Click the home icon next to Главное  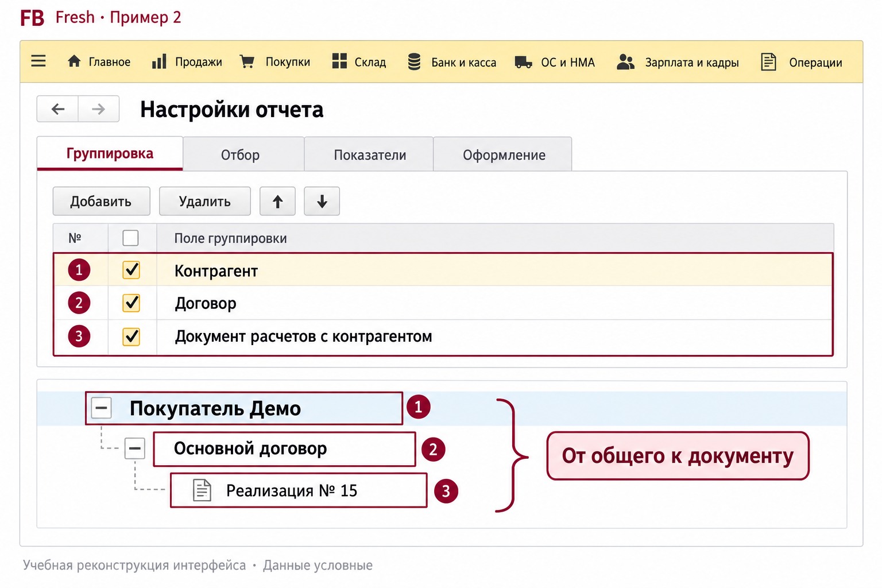pos(74,61)
